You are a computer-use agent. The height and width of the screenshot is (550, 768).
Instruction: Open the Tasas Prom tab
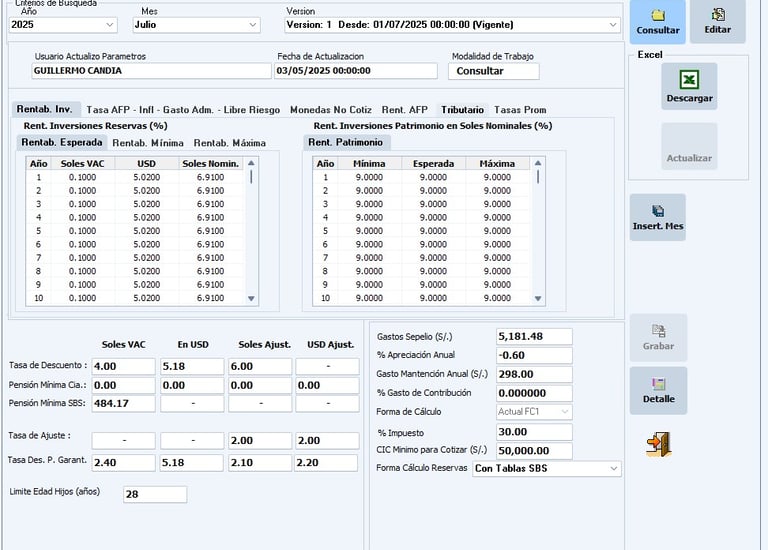(520, 110)
